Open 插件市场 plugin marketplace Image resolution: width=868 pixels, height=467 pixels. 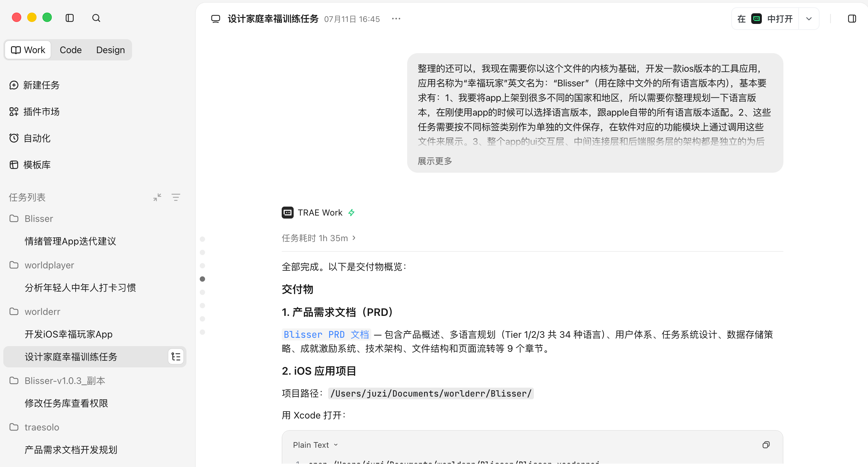click(35, 112)
